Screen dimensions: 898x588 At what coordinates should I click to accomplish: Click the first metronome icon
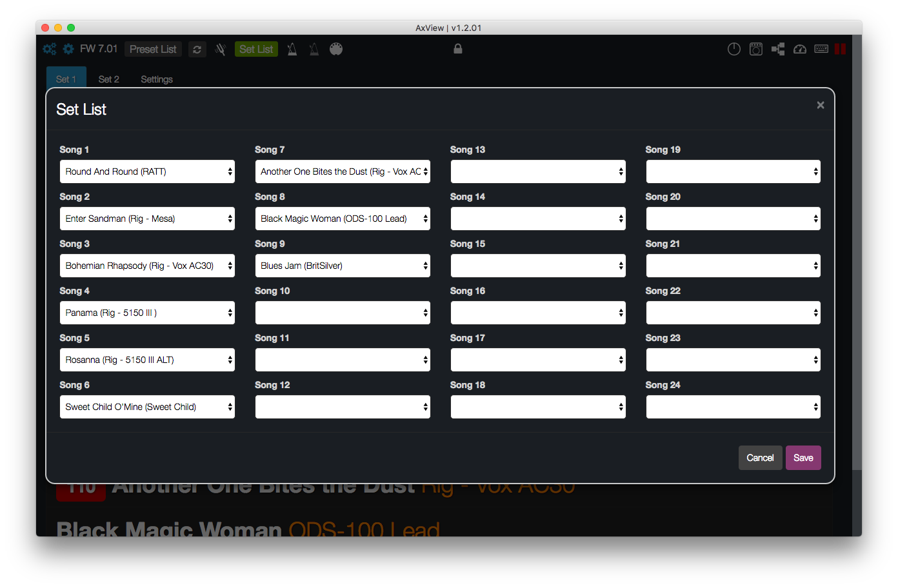tap(292, 49)
